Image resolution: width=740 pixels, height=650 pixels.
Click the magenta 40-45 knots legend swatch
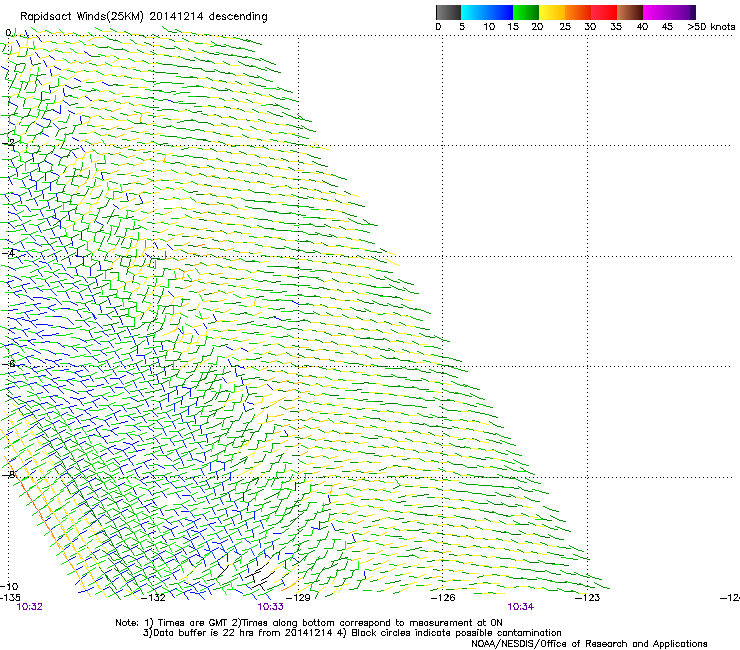pyautogui.click(x=656, y=12)
